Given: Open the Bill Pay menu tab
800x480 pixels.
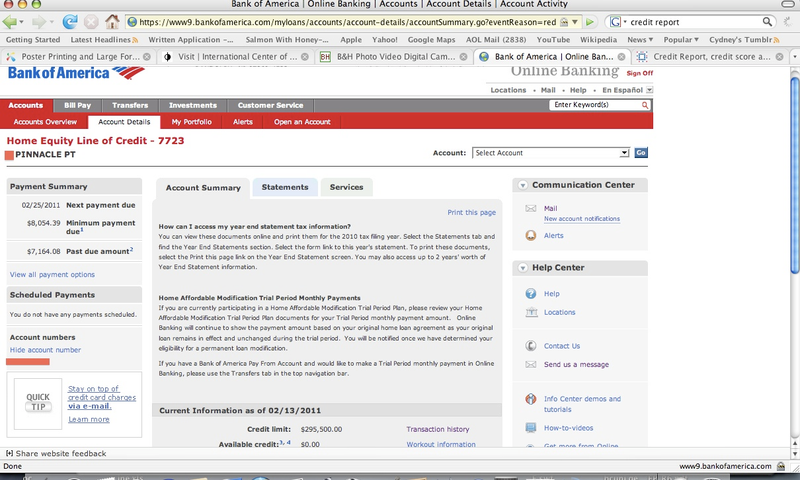Looking at the screenshot, I should pyautogui.click(x=78, y=105).
